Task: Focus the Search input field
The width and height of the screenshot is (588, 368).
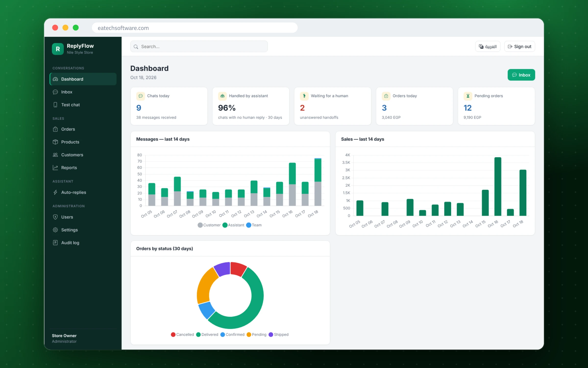Action: pos(199,46)
